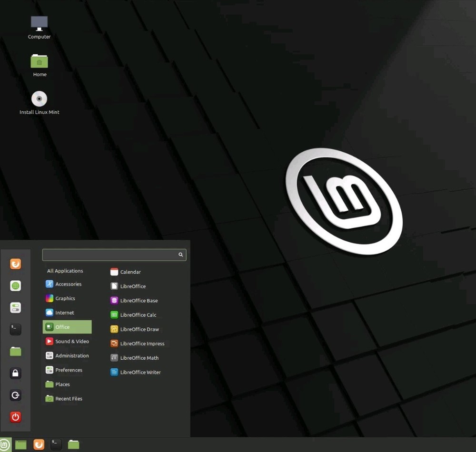This screenshot has width=476, height=452.
Task: Launch Firefox from the menu sidebar
Action: pyautogui.click(x=15, y=264)
